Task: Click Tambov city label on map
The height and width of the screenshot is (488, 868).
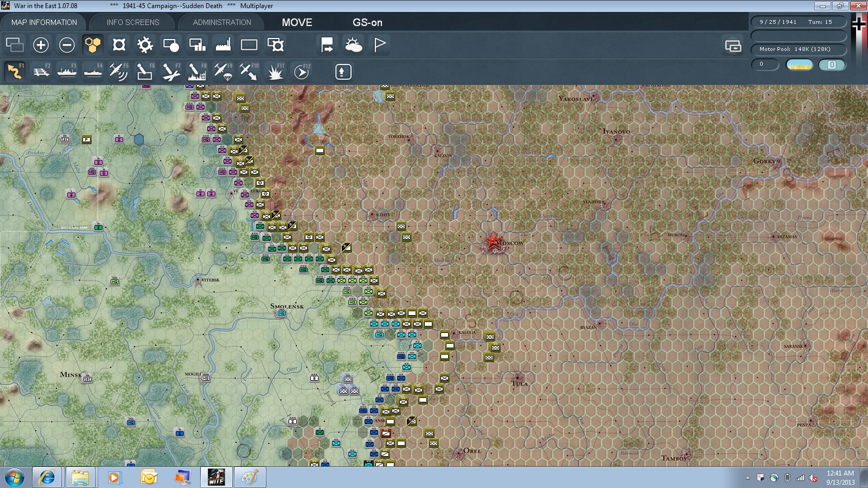Action: (x=674, y=458)
